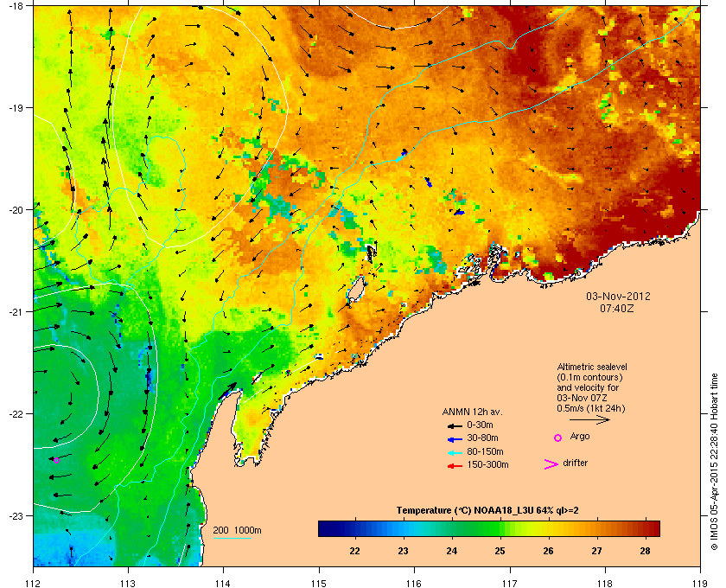The image size is (726, 588).
Task: Click the '80-150m' depth label
Action: click(x=485, y=451)
